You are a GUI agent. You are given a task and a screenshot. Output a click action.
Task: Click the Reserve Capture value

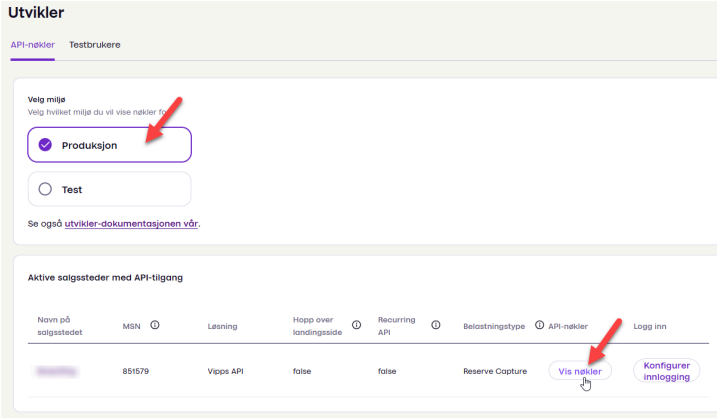[x=495, y=370]
